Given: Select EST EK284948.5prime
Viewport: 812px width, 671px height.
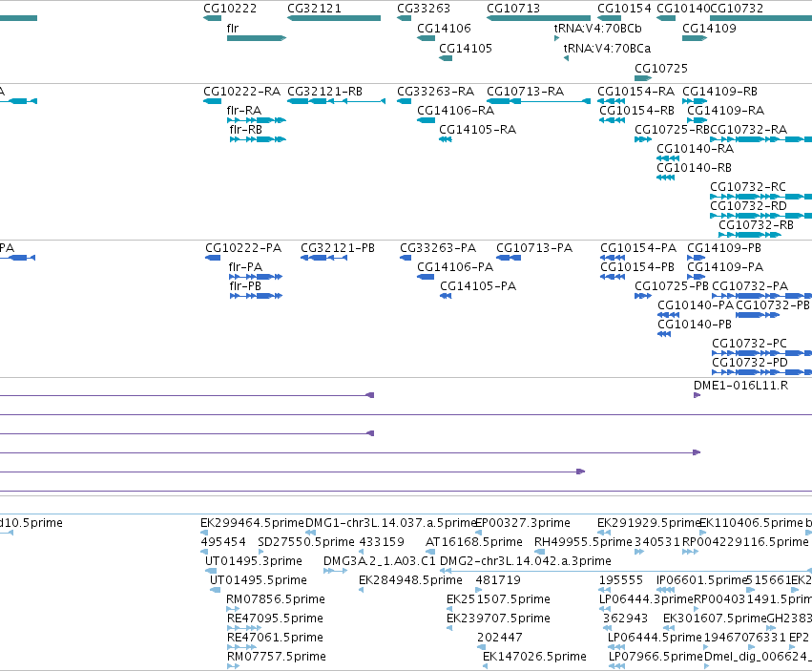Looking at the screenshot, I should click(x=410, y=581).
